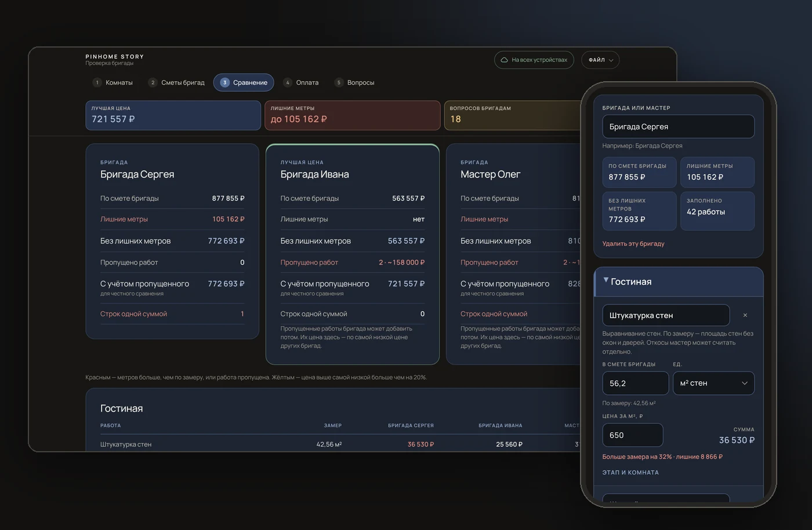
Task: Click the "Штукатурка стен" work name field on phone
Action: (x=666, y=315)
